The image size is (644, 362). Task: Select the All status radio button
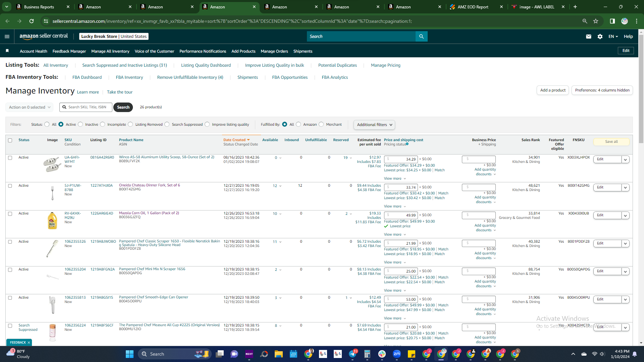(47, 124)
